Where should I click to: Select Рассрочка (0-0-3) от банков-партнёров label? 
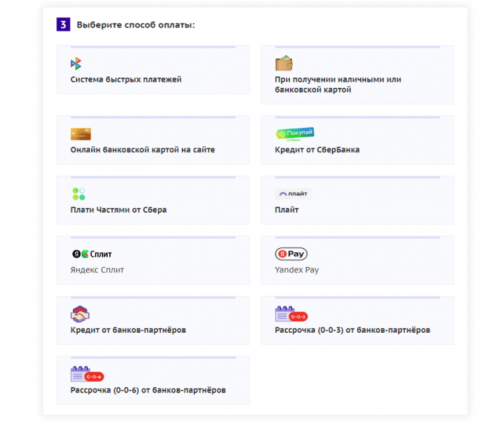tap(353, 330)
